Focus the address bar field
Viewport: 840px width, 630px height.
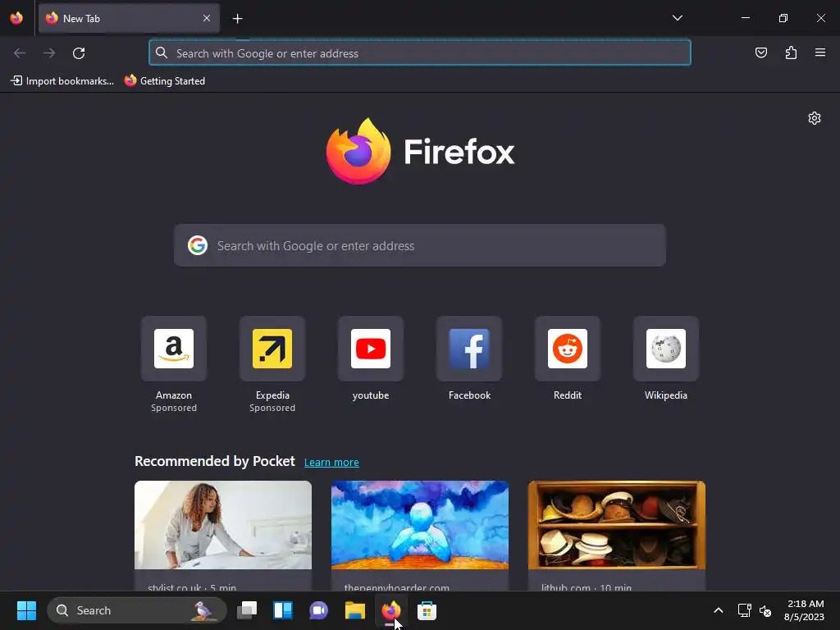(420, 53)
